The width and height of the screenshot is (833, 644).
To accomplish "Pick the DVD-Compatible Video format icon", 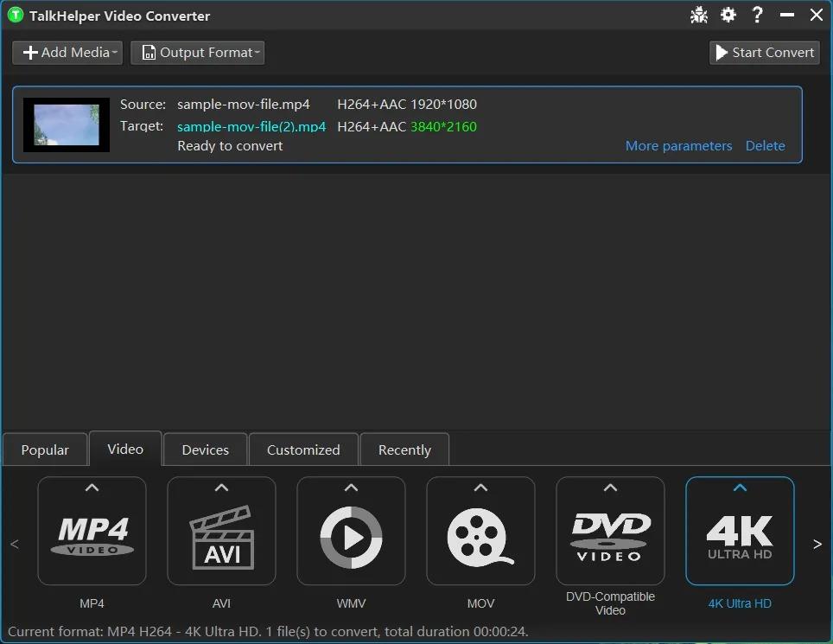I will (x=610, y=537).
